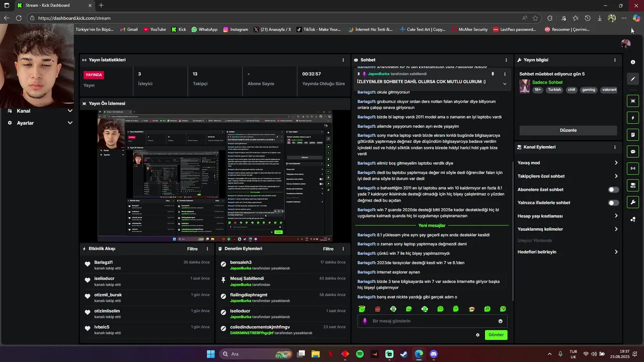644x362 pixels.
Task: Toggle the chat bubble panel sidebar icon
Action: (633, 152)
